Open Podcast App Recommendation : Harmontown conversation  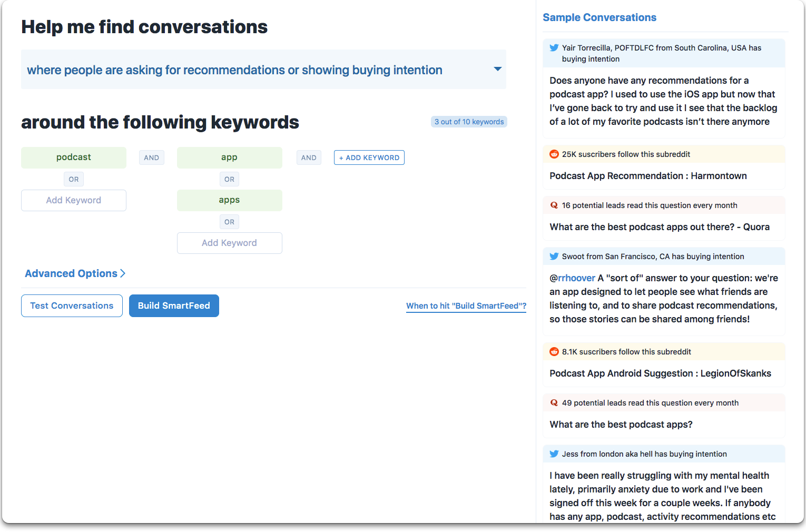click(648, 176)
